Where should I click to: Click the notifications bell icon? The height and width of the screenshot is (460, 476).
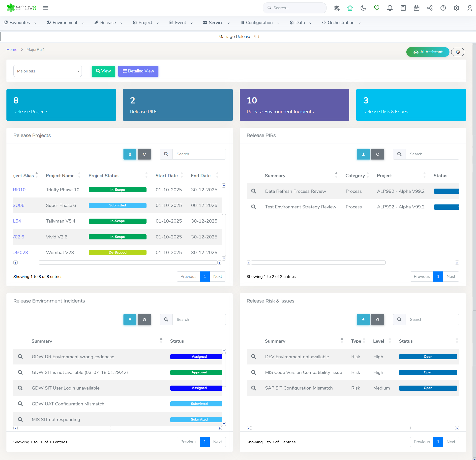(390, 8)
